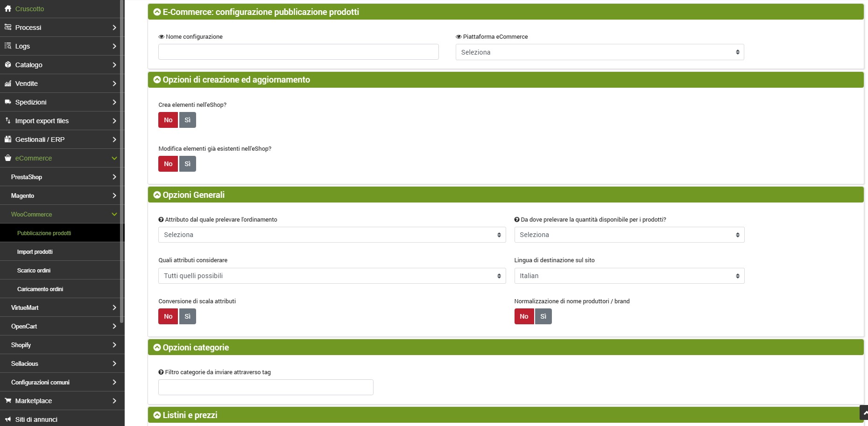Click the Spedizioni truck icon
Viewport: 868px width, 426px height.
[x=7, y=102]
